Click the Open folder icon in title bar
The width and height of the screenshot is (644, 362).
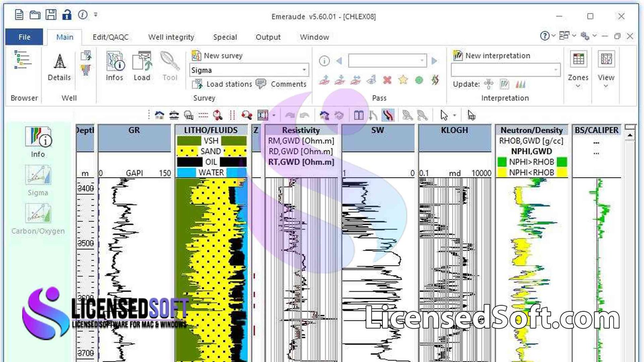[35, 15]
